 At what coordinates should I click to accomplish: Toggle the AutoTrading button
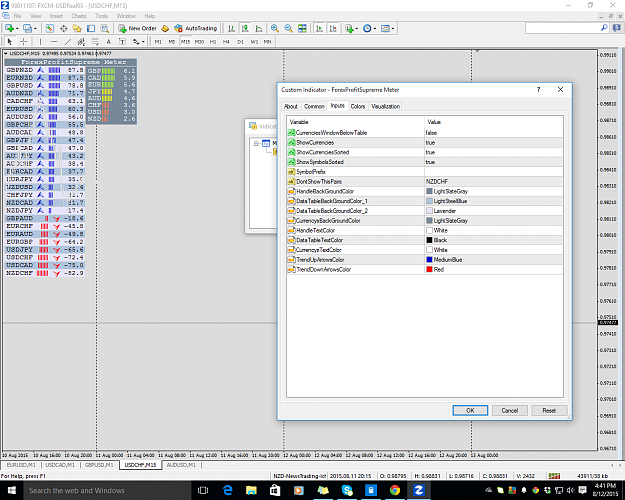point(196,28)
